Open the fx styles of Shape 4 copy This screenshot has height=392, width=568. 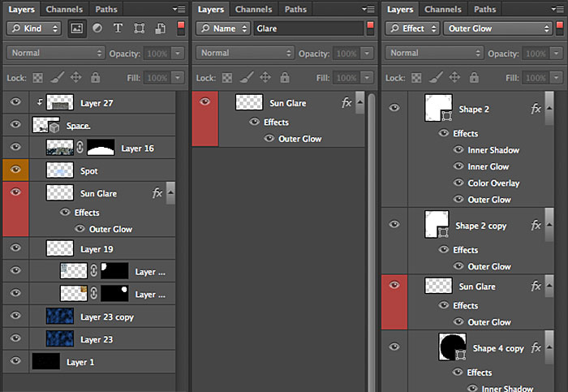[x=536, y=348]
